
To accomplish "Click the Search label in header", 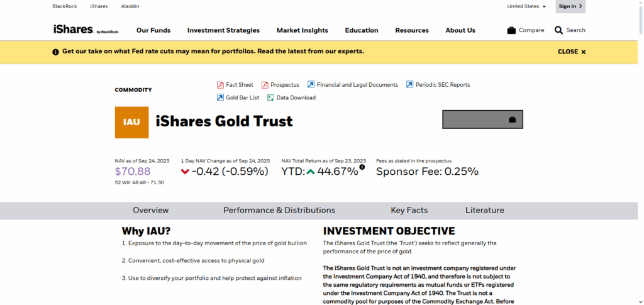I will [x=575, y=30].
